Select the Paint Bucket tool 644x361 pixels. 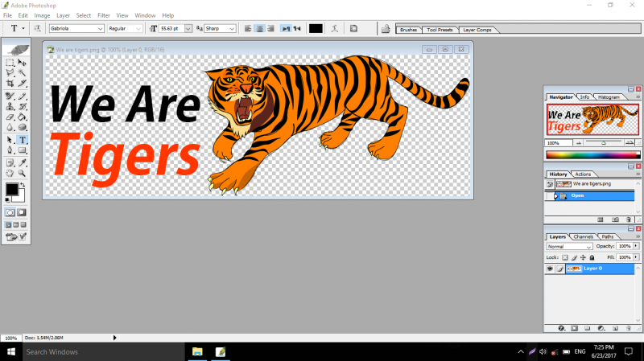pos(23,117)
